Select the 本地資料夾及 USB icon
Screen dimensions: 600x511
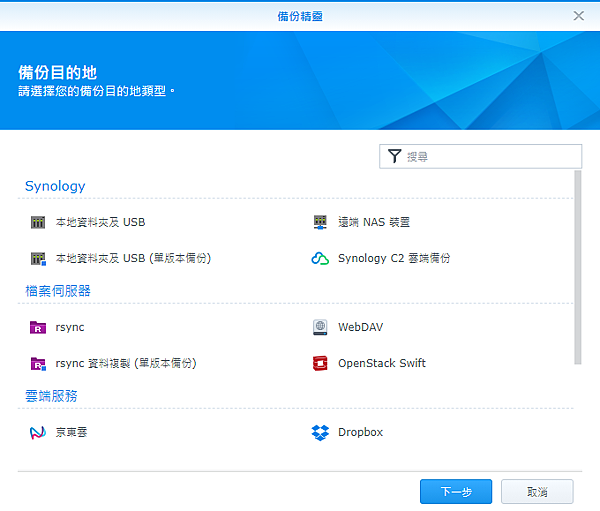click(38, 222)
